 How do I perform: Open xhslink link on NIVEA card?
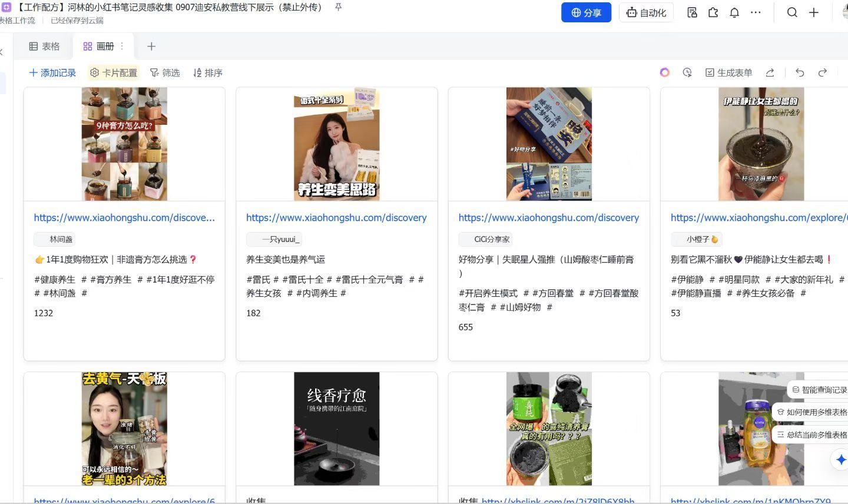(x=751, y=500)
